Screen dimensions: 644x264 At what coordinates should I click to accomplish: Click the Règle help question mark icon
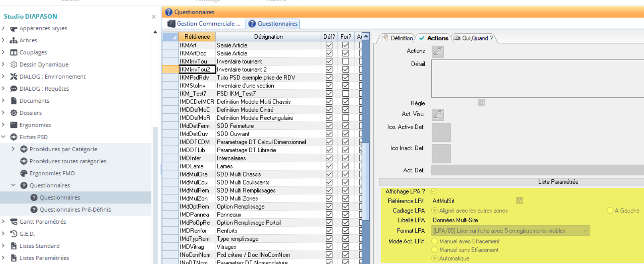481,103
